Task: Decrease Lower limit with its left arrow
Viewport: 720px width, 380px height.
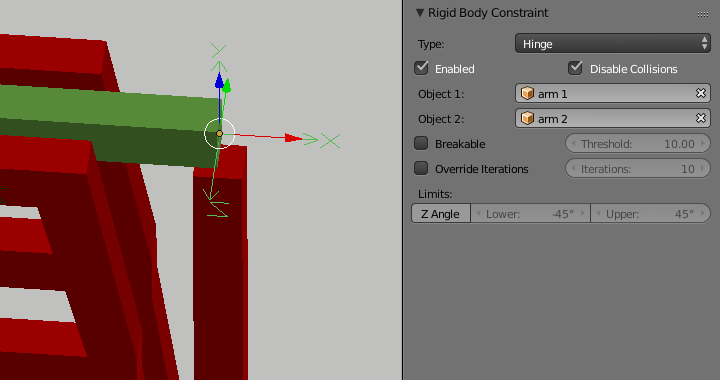Action: tap(478, 213)
